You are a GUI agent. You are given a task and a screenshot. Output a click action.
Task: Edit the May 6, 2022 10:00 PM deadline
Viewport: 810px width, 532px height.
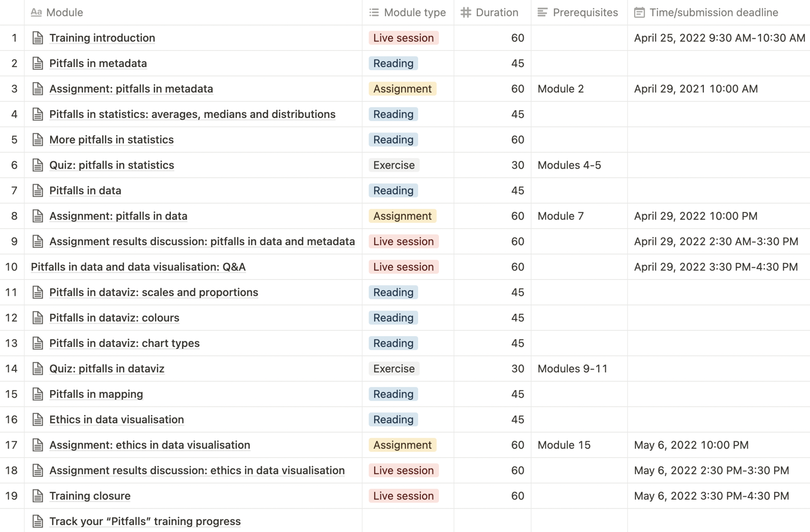691,445
